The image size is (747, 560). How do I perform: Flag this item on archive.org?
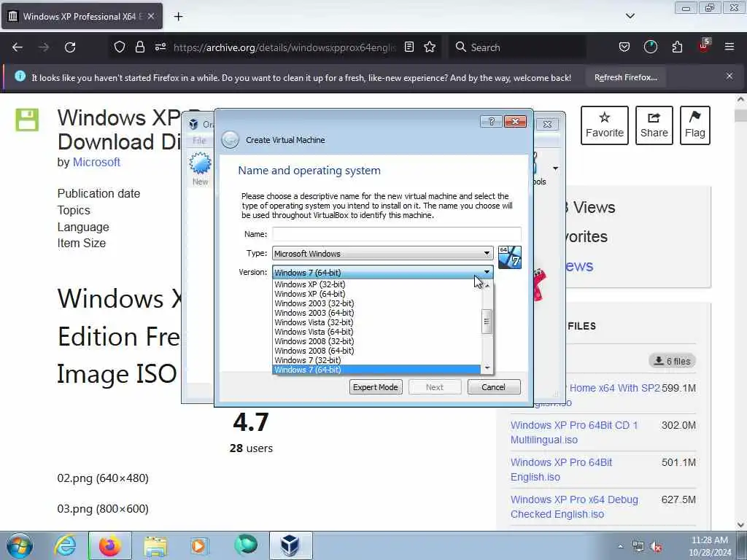(x=694, y=125)
